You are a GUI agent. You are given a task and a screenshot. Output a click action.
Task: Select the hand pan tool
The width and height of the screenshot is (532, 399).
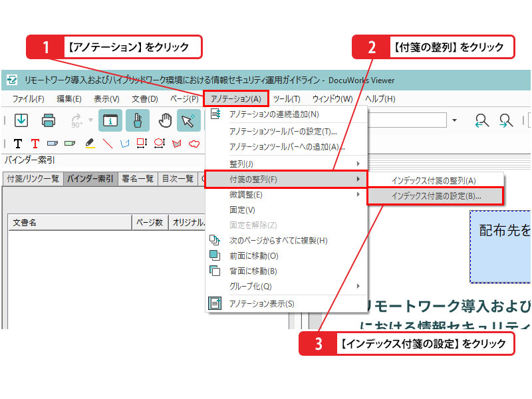pos(165,120)
